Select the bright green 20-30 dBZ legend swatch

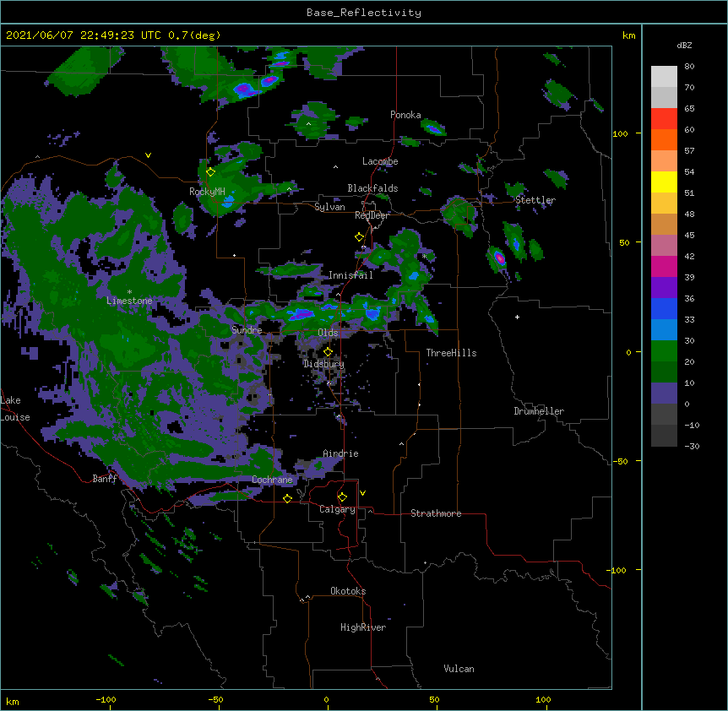point(664,351)
